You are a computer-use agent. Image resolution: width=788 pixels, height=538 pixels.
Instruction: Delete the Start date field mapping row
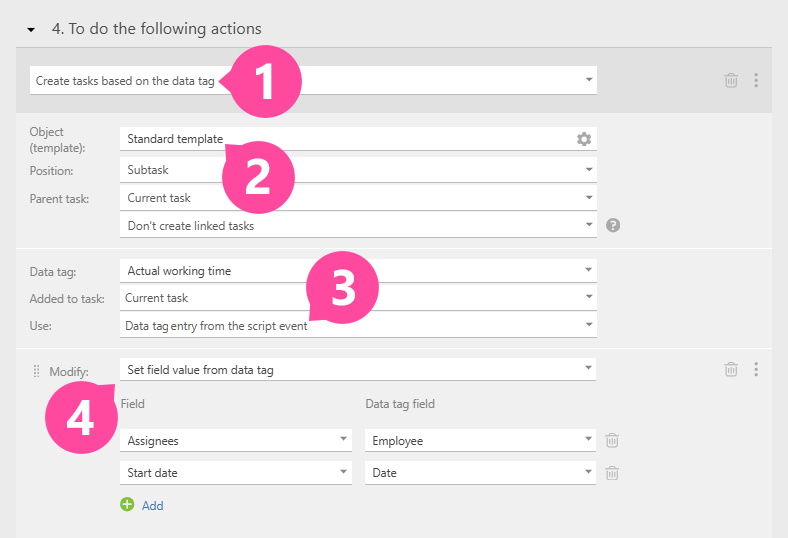pos(612,473)
